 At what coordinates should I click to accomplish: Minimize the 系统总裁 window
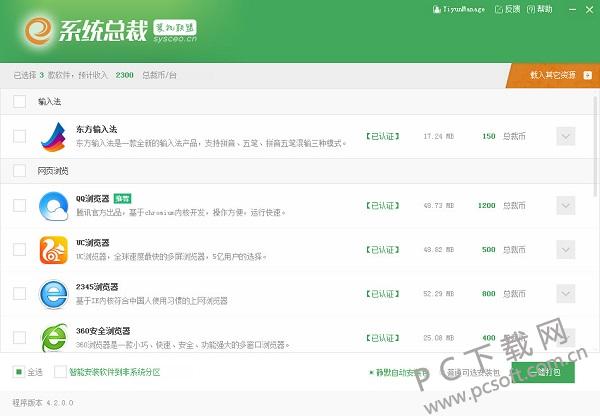tap(572, 10)
